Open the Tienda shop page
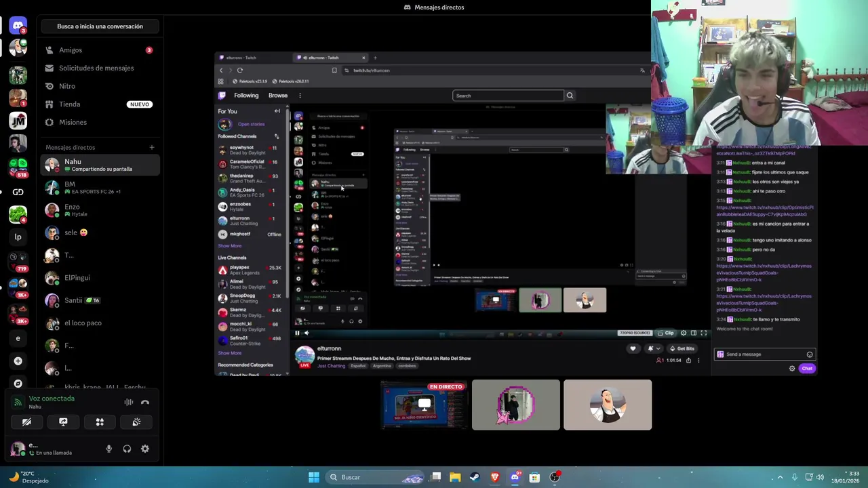The height and width of the screenshot is (488, 868). [x=100, y=104]
